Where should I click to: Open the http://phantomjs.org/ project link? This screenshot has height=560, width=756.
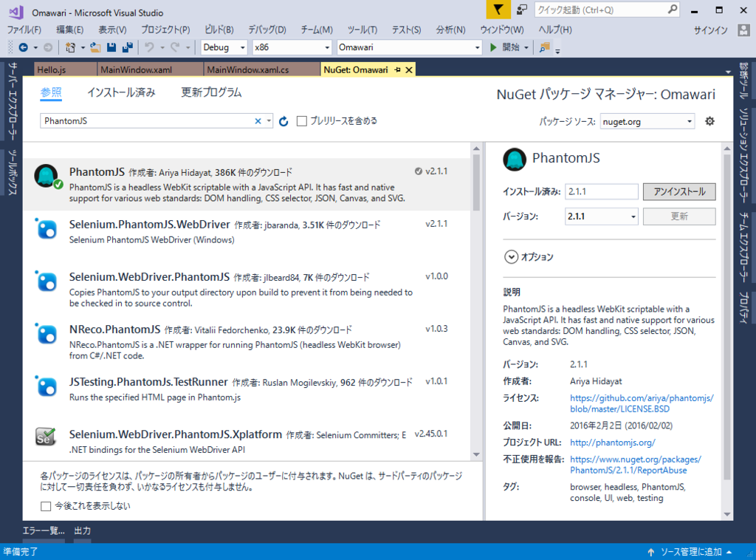612,443
